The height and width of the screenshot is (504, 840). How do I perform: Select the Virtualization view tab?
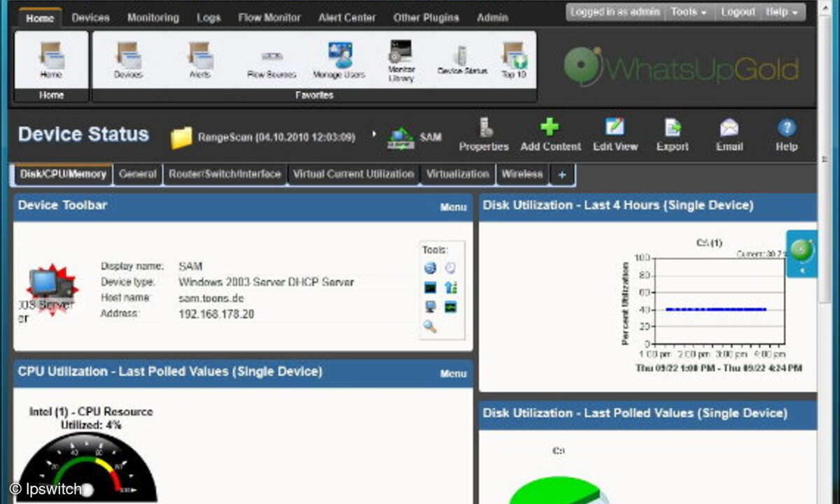pos(458,174)
